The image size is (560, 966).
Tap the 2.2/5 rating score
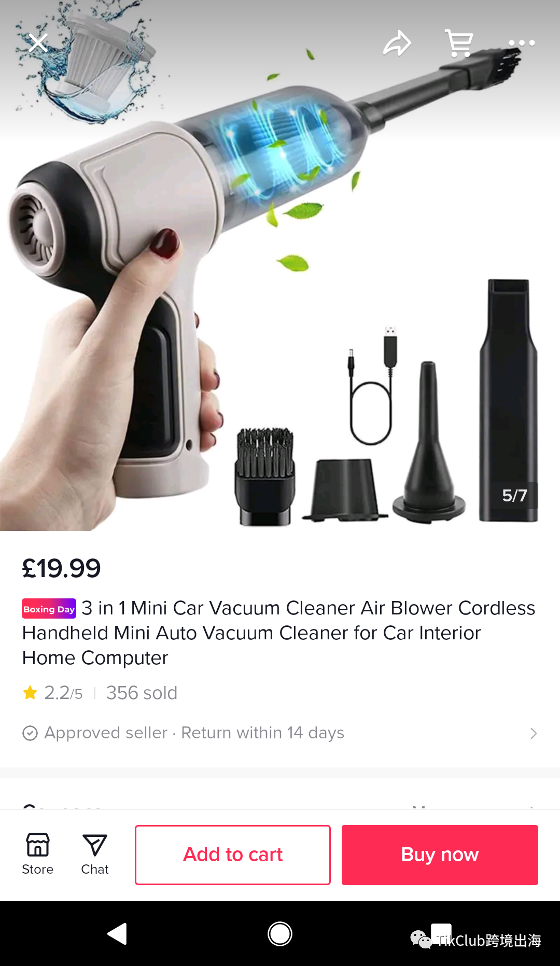[x=63, y=693]
